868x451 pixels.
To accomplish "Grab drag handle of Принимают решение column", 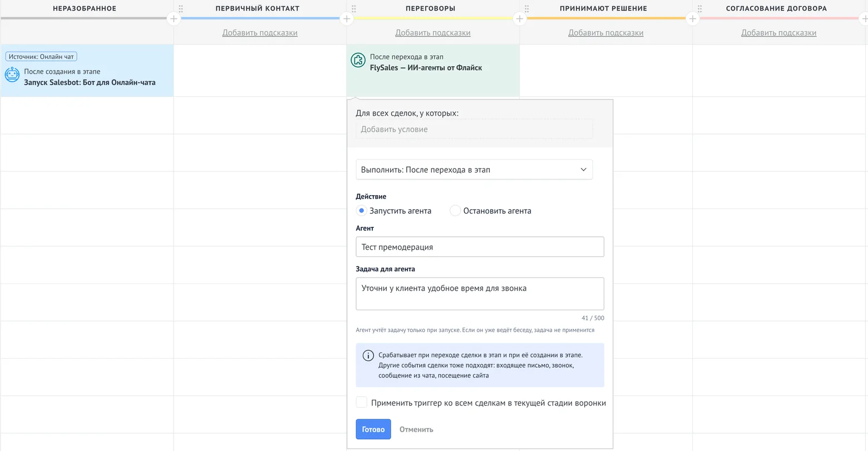I will (x=527, y=9).
